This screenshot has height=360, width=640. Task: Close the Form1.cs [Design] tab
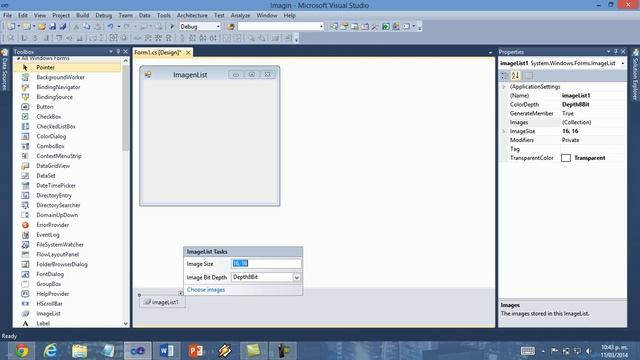coord(188,53)
